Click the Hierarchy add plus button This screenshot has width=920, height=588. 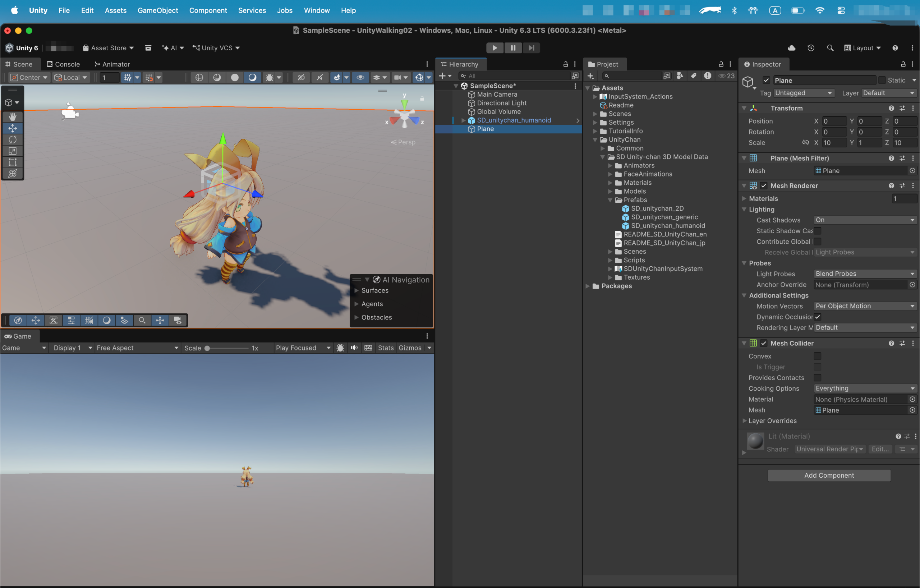click(x=442, y=75)
